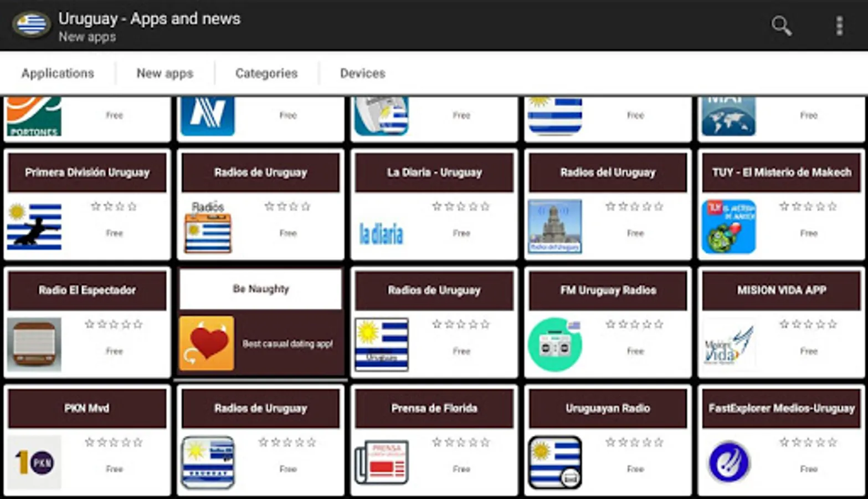Open Radio El Espectador radio icon
This screenshot has height=499, width=868.
pyautogui.click(x=34, y=344)
